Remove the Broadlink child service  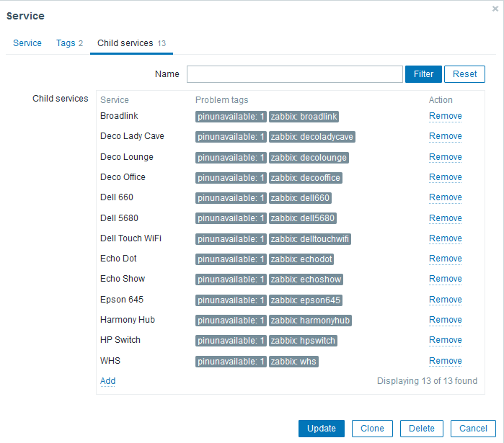[445, 116]
